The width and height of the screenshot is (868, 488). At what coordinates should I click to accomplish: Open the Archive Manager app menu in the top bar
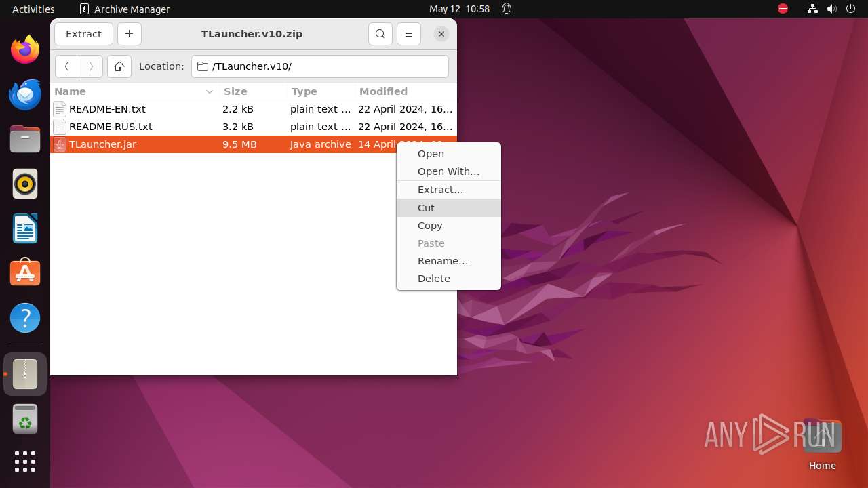point(125,9)
